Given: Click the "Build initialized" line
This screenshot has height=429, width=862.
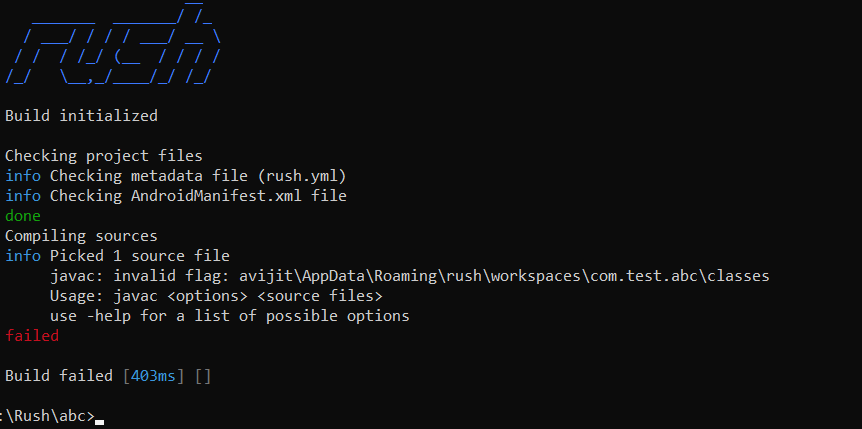Looking at the screenshot, I should [x=81, y=116].
